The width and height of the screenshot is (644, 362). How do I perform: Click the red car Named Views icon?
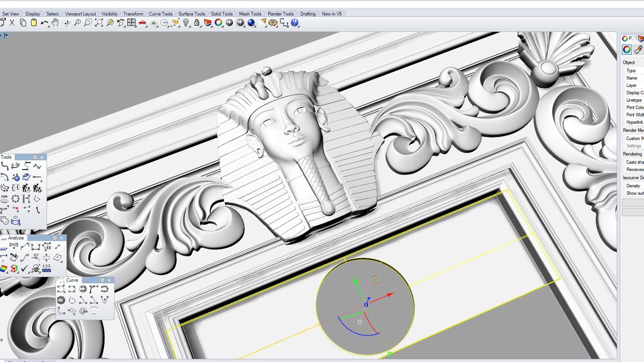[x=142, y=23]
